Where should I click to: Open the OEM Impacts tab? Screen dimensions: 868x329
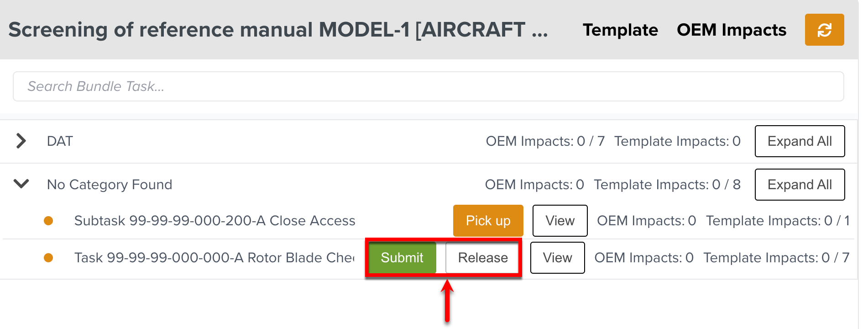pos(731,30)
